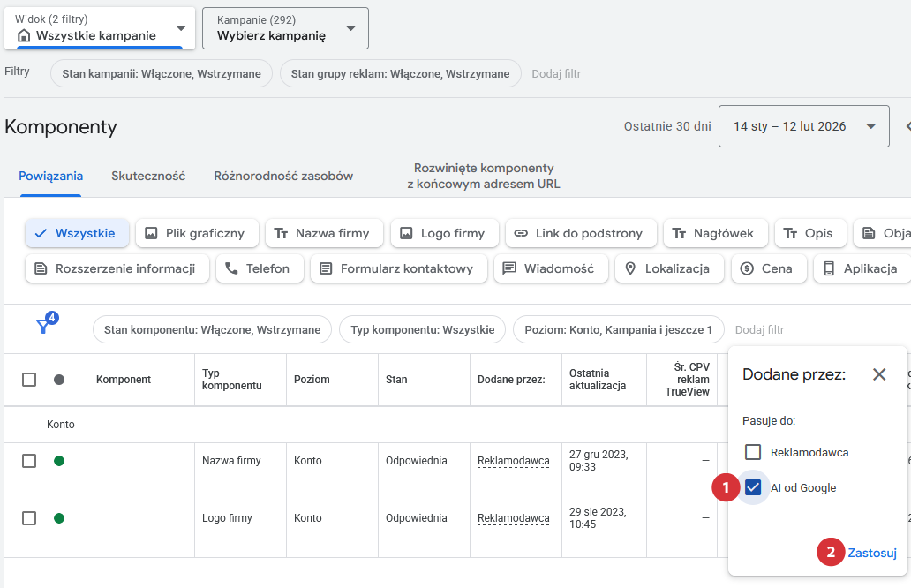Choose the Telefon component chip
This screenshot has height=588, width=911.
[260, 268]
